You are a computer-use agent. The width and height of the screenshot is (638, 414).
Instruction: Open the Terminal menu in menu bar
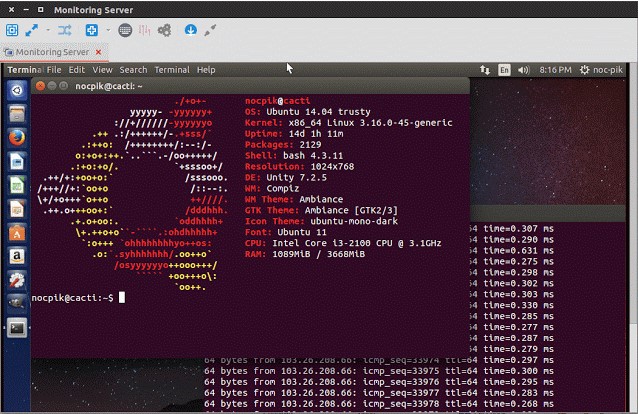[x=172, y=70]
